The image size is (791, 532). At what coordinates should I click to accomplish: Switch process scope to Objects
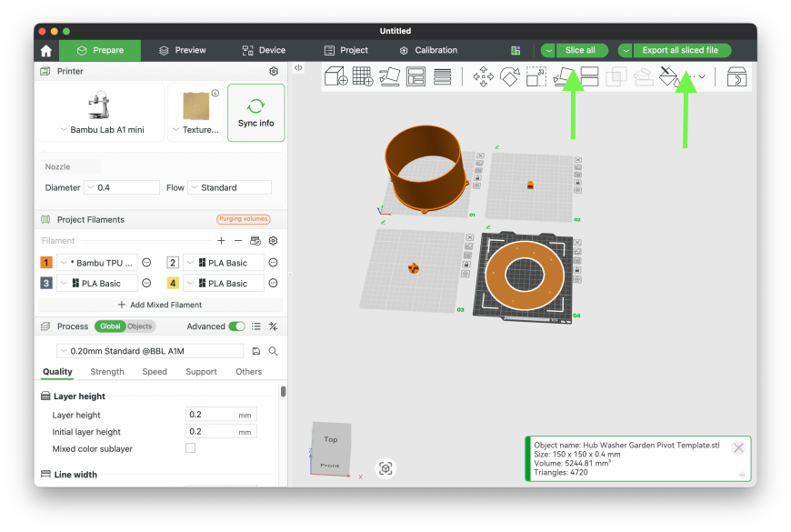pos(140,326)
